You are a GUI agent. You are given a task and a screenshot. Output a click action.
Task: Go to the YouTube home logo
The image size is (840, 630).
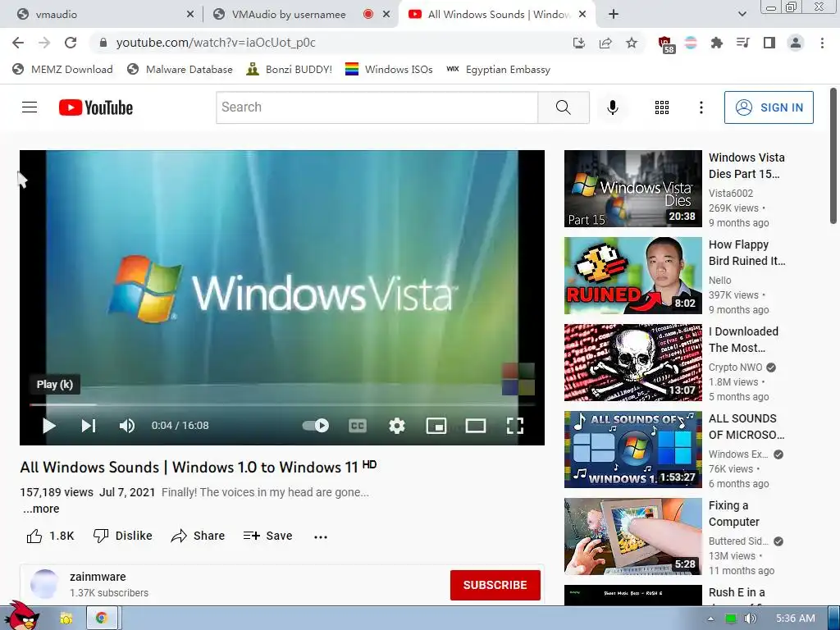(96, 107)
